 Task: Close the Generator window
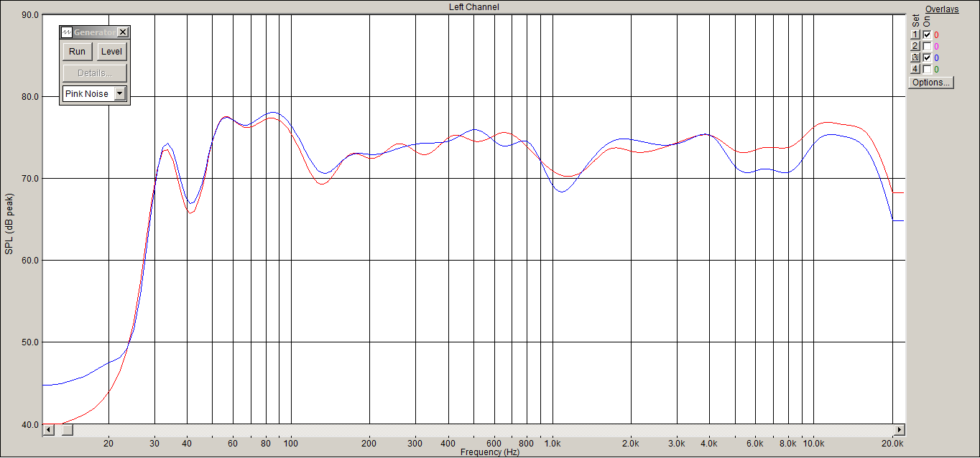(x=123, y=32)
